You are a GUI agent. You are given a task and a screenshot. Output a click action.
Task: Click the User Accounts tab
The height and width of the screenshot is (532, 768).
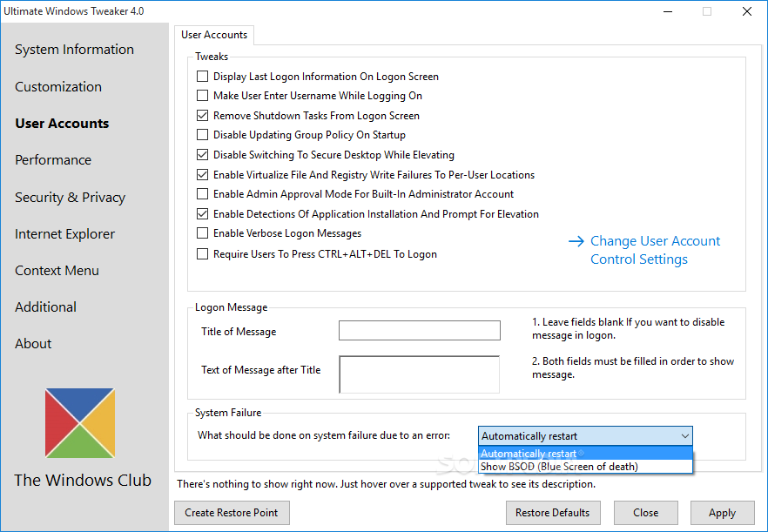(x=214, y=35)
